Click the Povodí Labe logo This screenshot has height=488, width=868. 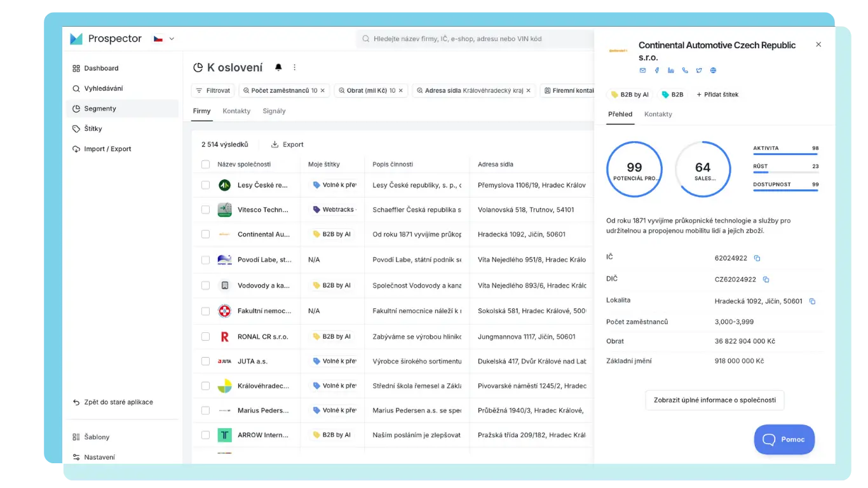[224, 260]
